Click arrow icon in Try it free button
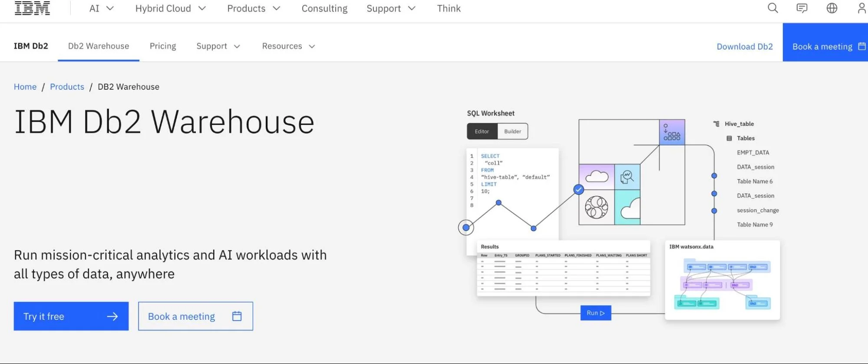The image size is (868, 364). tap(112, 317)
